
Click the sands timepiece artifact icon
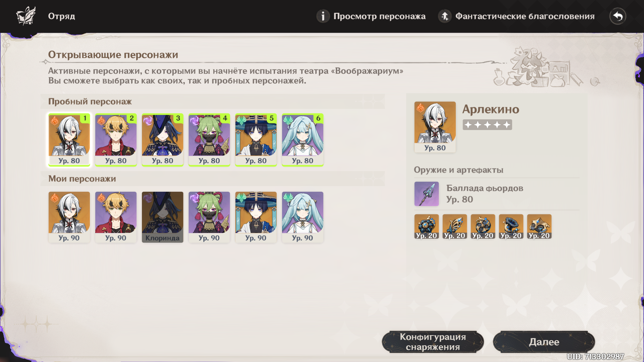pyautogui.click(x=483, y=227)
